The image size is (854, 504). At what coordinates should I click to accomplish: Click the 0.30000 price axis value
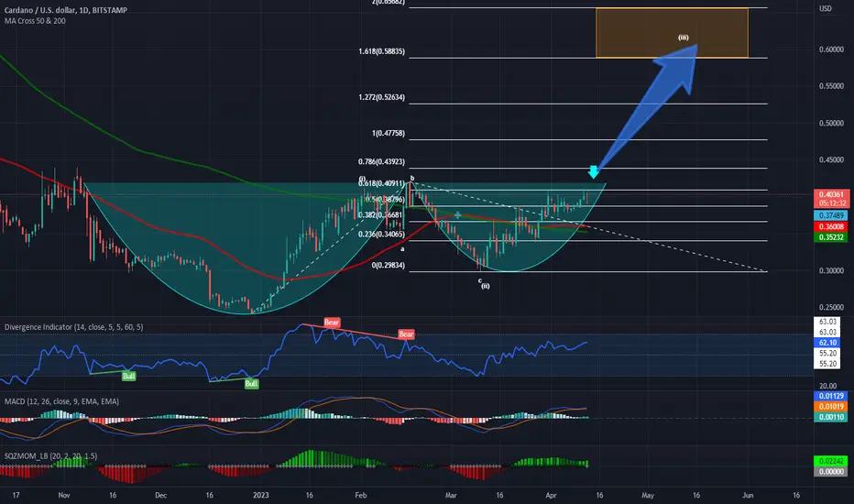[831, 271]
